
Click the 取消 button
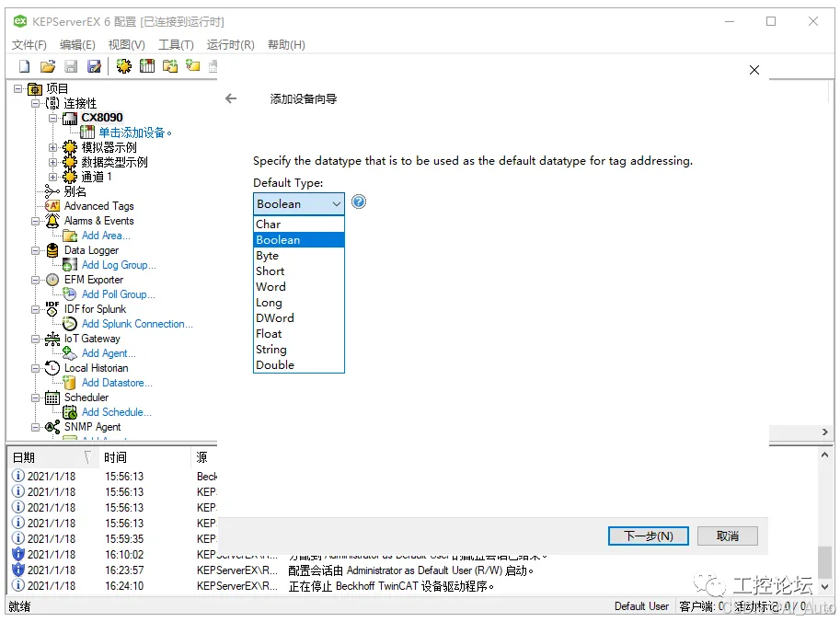click(728, 536)
